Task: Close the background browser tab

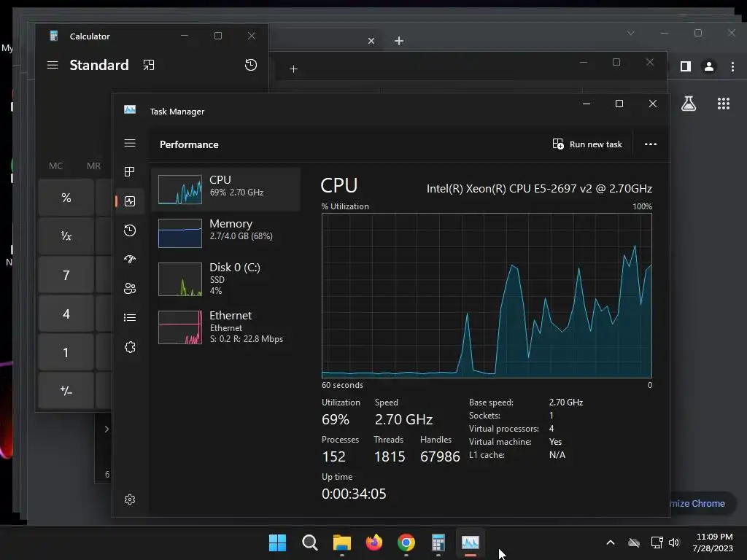Action: coord(371,41)
